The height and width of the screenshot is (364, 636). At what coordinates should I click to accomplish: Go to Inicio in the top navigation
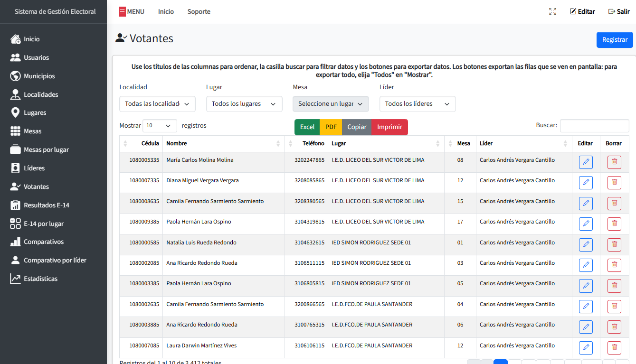click(x=166, y=11)
